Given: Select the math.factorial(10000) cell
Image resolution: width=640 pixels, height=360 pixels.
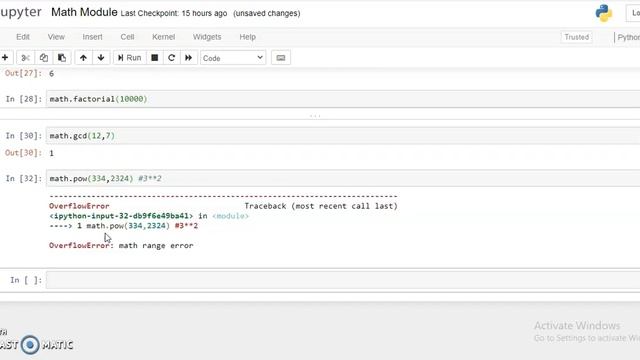Looking at the screenshot, I should [343, 99].
